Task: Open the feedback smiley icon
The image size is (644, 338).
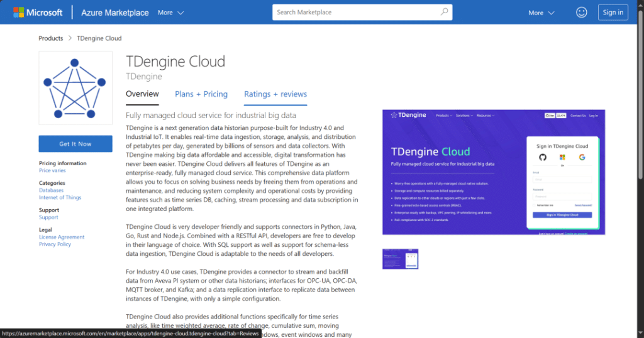Action: click(581, 13)
